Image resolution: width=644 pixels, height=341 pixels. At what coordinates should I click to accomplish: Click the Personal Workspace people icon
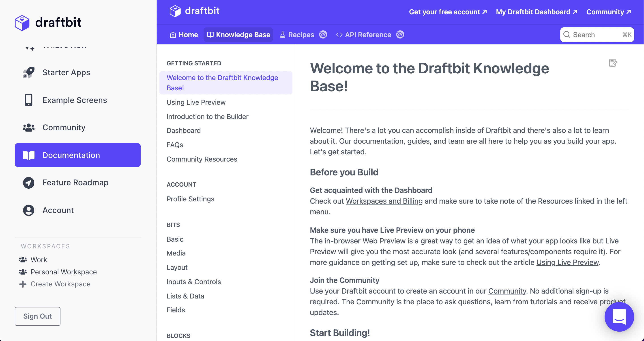[x=23, y=272]
